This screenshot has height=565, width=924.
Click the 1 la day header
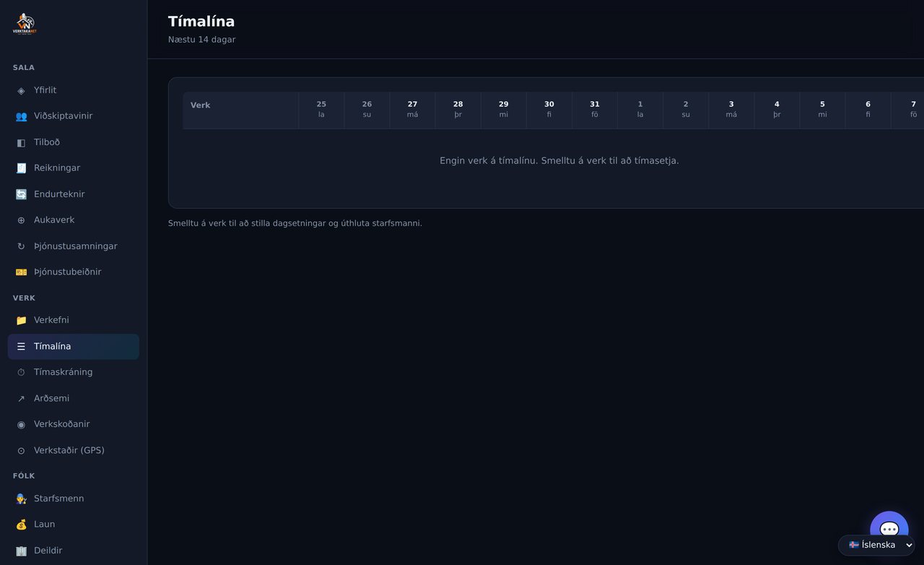click(x=640, y=110)
